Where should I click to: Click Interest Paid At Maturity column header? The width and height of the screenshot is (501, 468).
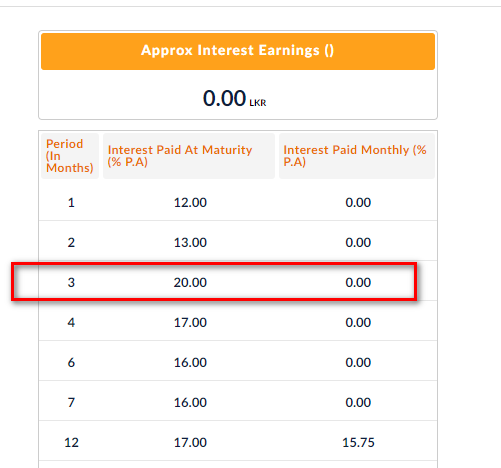click(189, 156)
